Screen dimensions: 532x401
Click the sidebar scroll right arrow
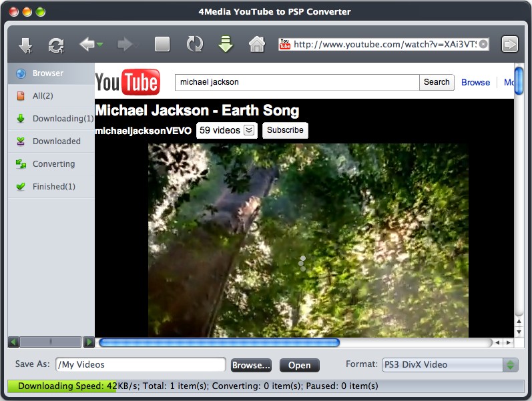pyautogui.click(x=89, y=342)
